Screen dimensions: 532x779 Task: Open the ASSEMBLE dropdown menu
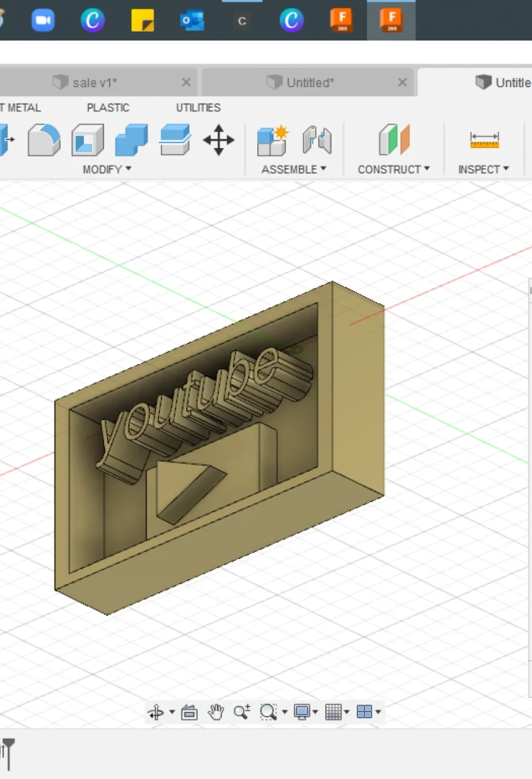[x=293, y=169]
